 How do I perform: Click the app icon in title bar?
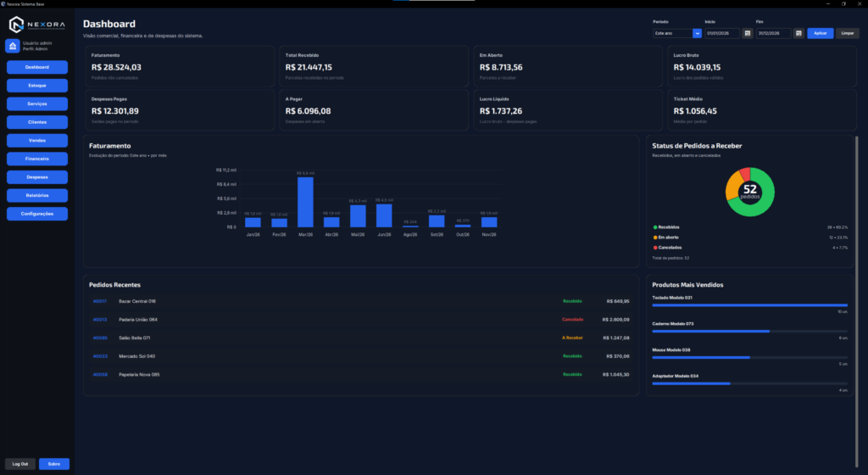click(3, 4)
